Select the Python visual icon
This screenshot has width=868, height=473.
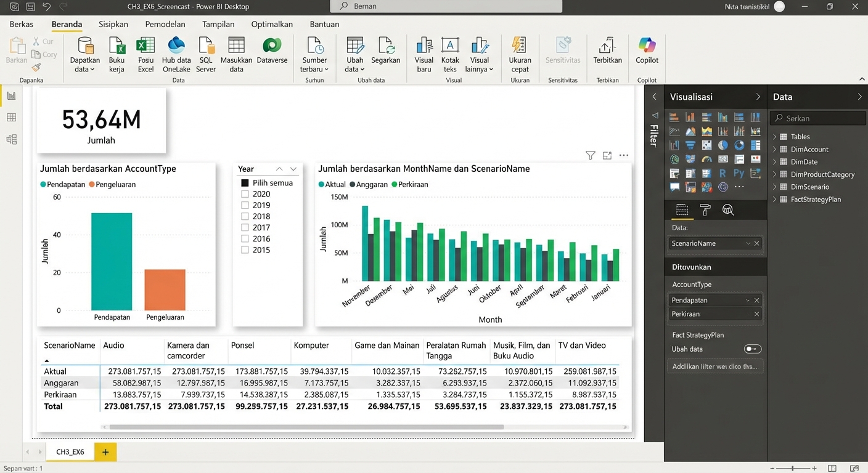739,172
